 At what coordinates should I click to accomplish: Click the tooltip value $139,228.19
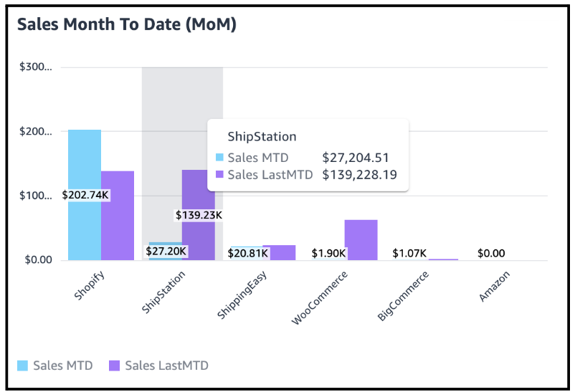[x=359, y=175]
